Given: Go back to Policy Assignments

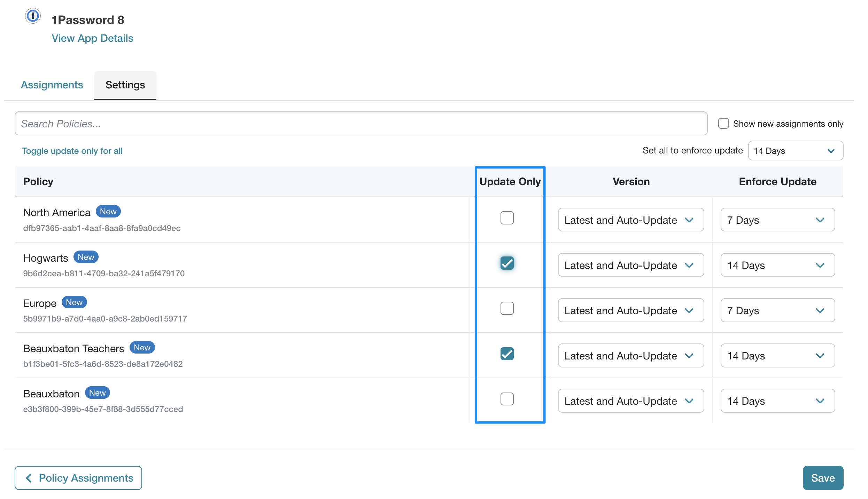Looking at the screenshot, I should tap(78, 478).
